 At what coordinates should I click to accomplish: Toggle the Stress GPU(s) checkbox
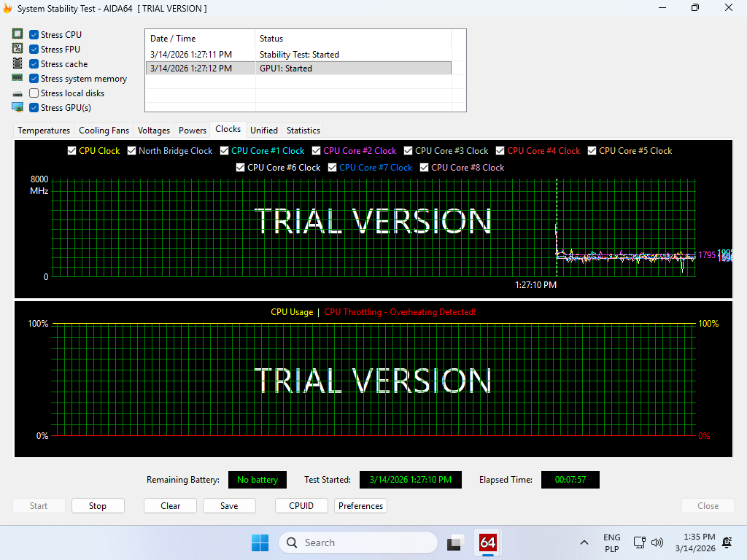(34, 108)
